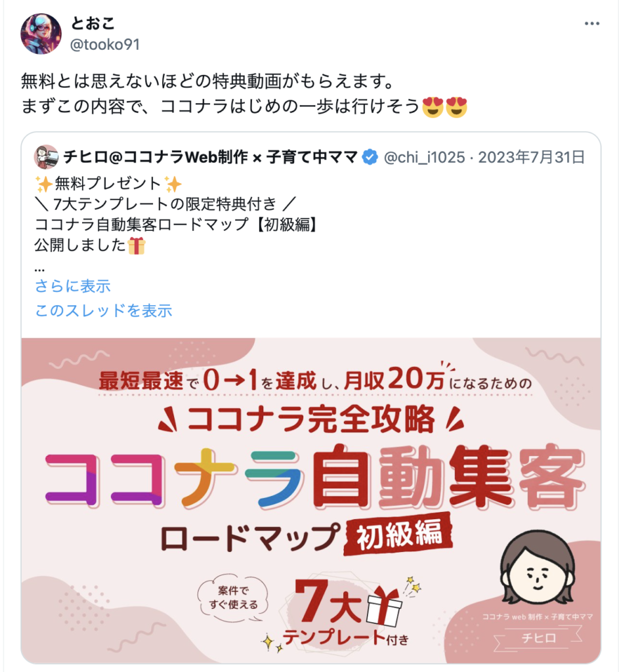The width and height of the screenshot is (619, 672).
Task: Open the @chi_i1025 handle
Action: coord(425,157)
